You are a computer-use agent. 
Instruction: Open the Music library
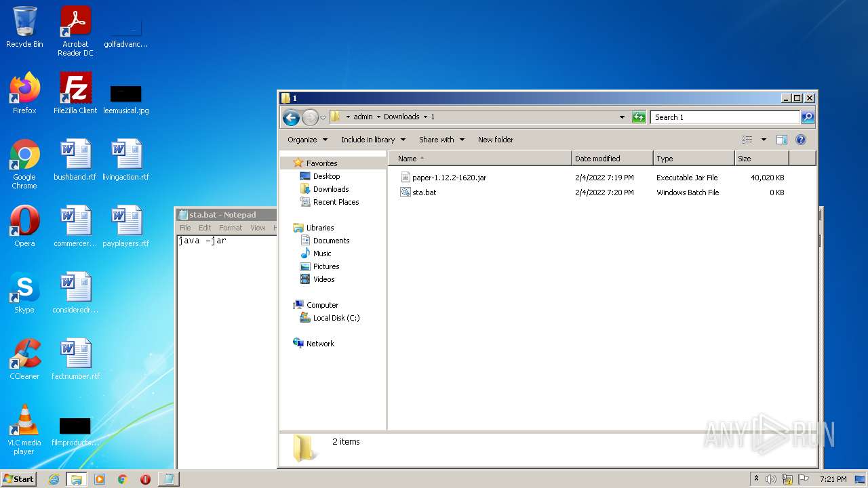coord(322,253)
